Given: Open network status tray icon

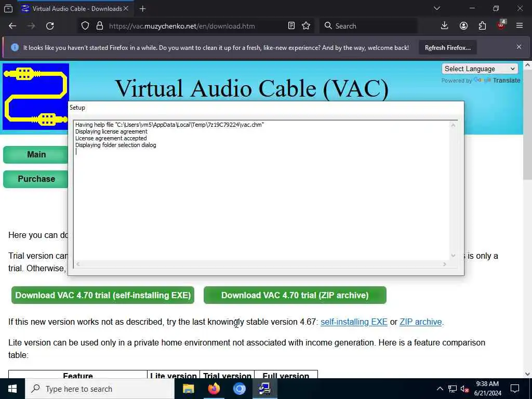Looking at the screenshot, I should (x=453, y=389).
